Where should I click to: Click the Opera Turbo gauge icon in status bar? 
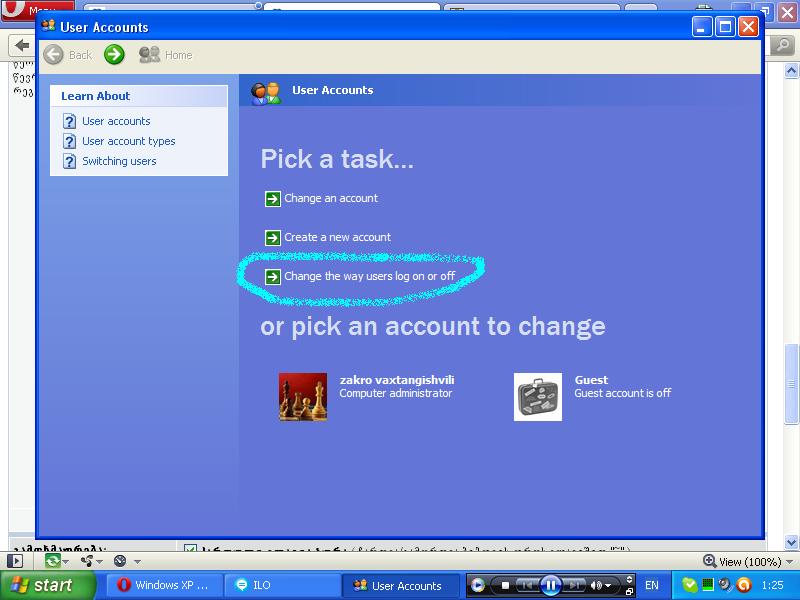(x=120, y=561)
